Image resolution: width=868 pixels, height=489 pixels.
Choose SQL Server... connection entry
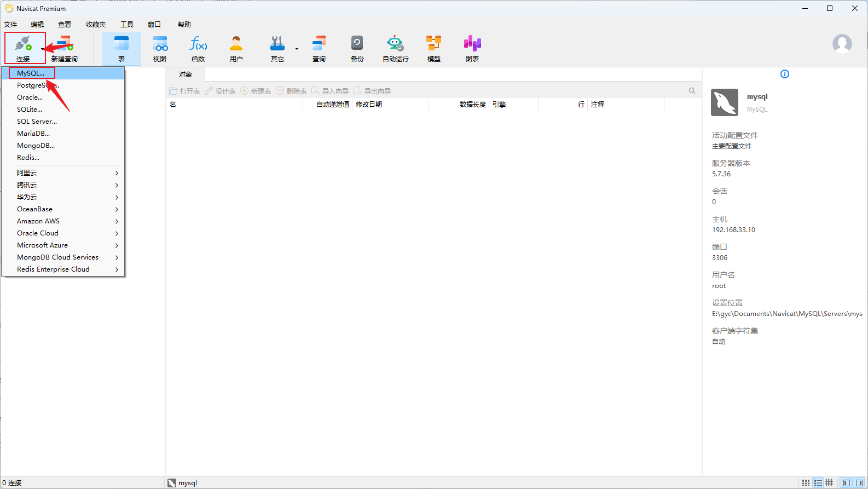point(63,122)
